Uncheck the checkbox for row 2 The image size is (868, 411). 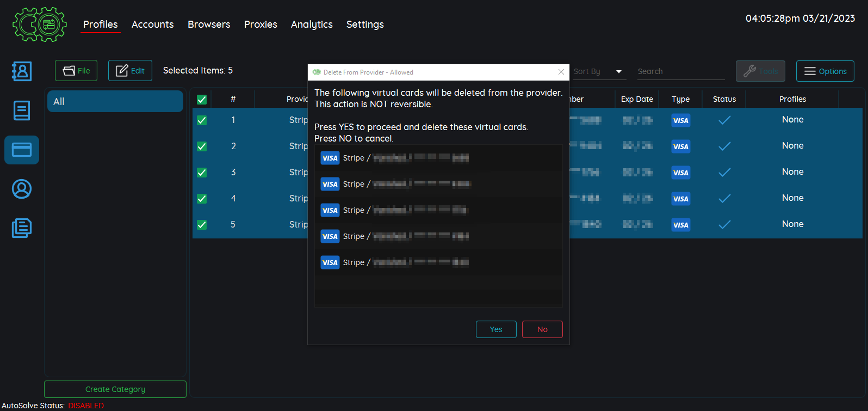pyautogui.click(x=202, y=146)
